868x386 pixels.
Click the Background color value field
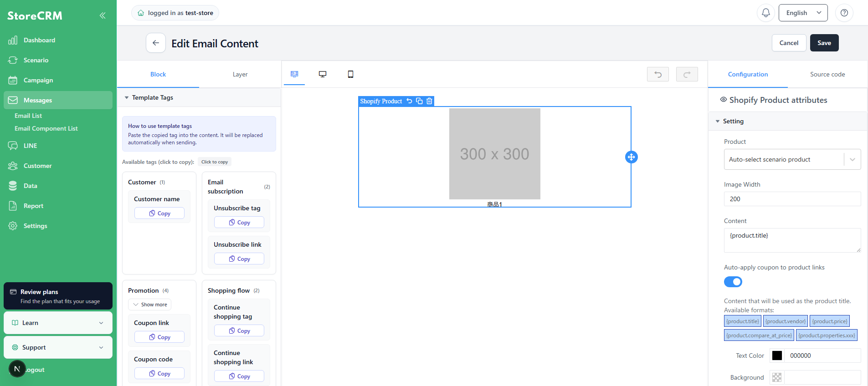click(x=822, y=377)
